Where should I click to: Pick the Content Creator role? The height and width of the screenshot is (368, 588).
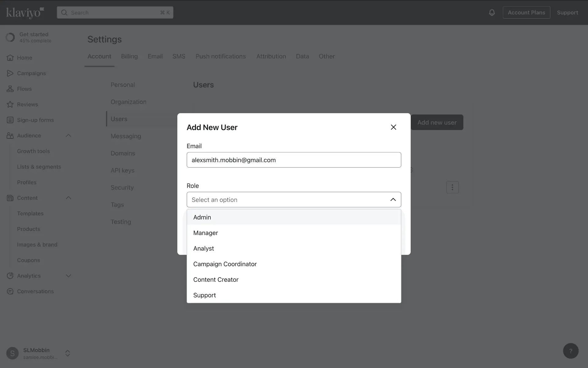tap(216, 280)
